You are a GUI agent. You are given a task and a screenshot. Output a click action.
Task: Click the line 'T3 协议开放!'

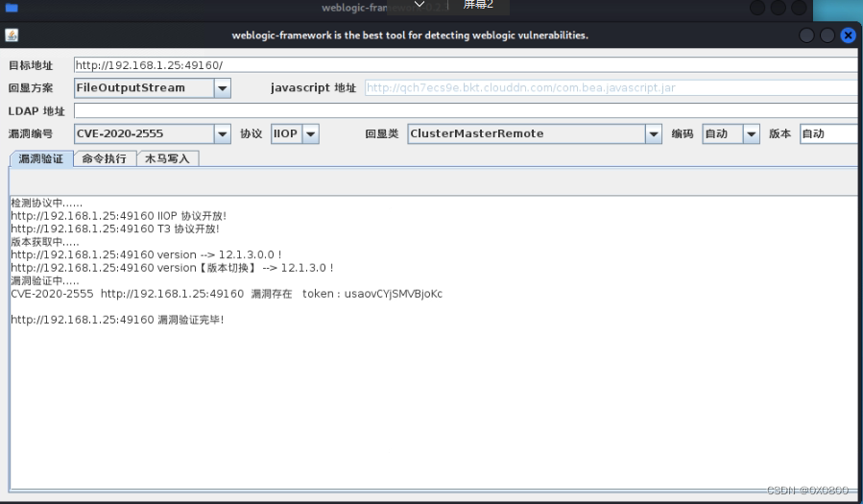click(115, 228)
